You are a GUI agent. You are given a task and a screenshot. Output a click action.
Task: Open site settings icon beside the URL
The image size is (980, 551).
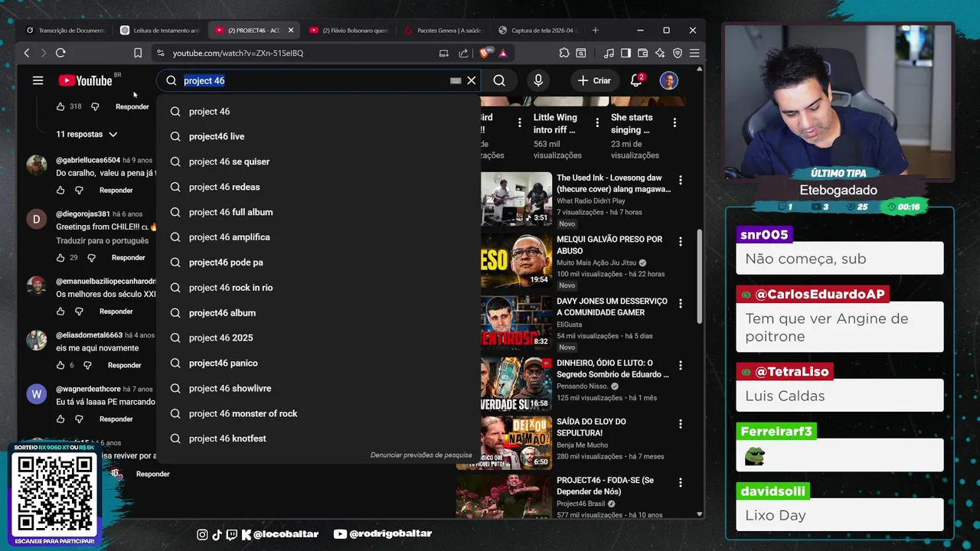(160, 53)
